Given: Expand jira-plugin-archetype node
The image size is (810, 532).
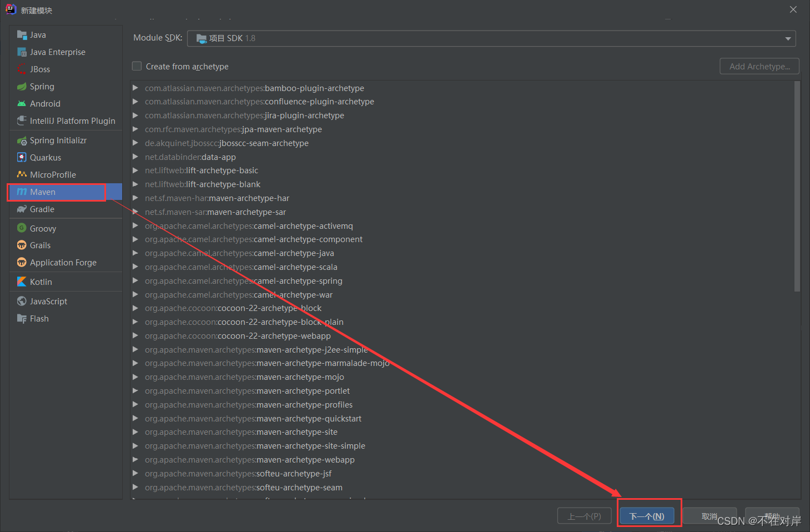Looking at the screenshot, I should pos(135,116).
